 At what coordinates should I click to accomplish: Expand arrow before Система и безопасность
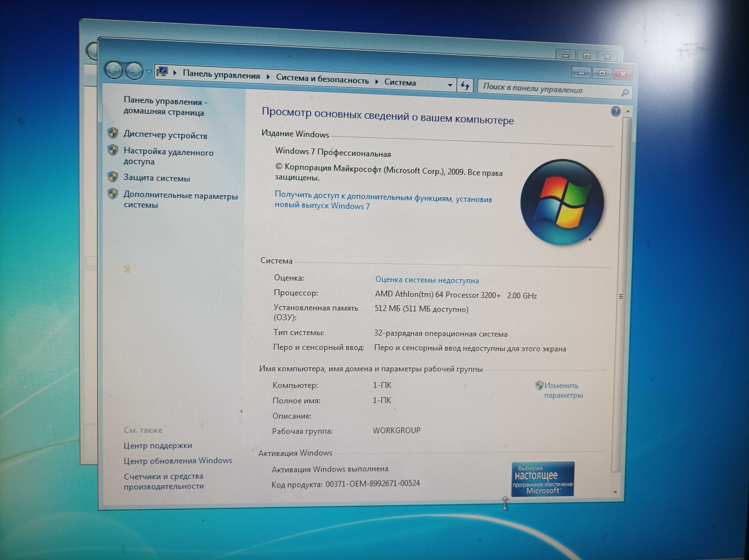point(268,77)
